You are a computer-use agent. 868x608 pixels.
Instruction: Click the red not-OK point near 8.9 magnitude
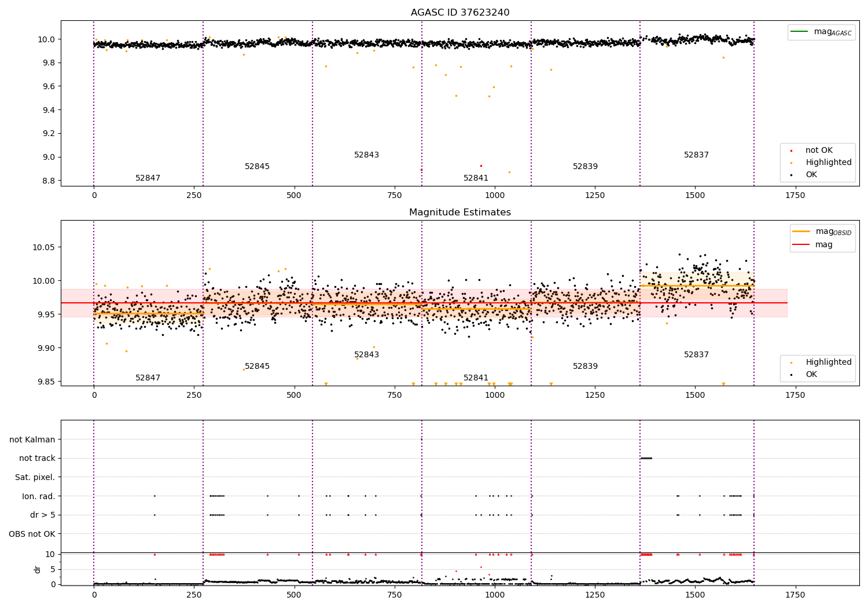click(x=481, y=166)
